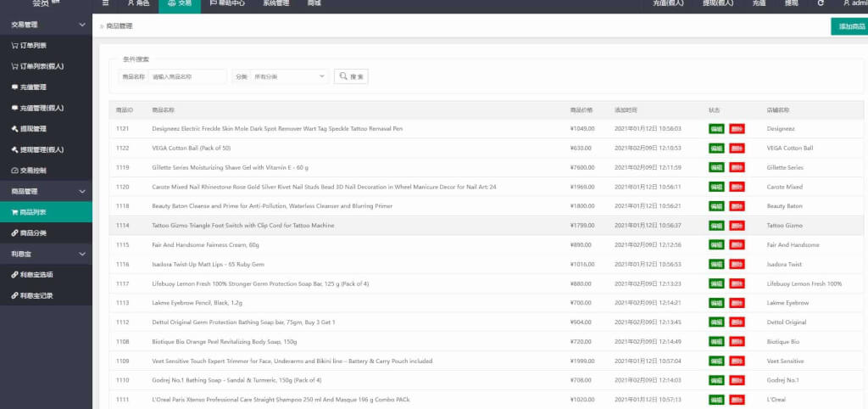This screenshot has width=868, height=409.
Task: Edit product 1120 Carote Mixed
Action: point(716,187)
